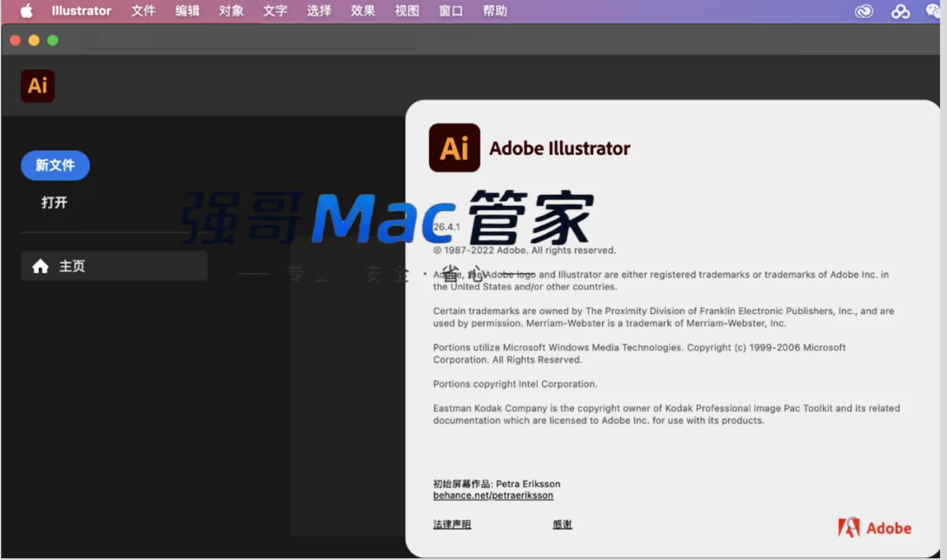The width and height of the screenshot is (947, 560).
Task: Click the 1987-2022 Adobe copyright line
Action: 524,250
